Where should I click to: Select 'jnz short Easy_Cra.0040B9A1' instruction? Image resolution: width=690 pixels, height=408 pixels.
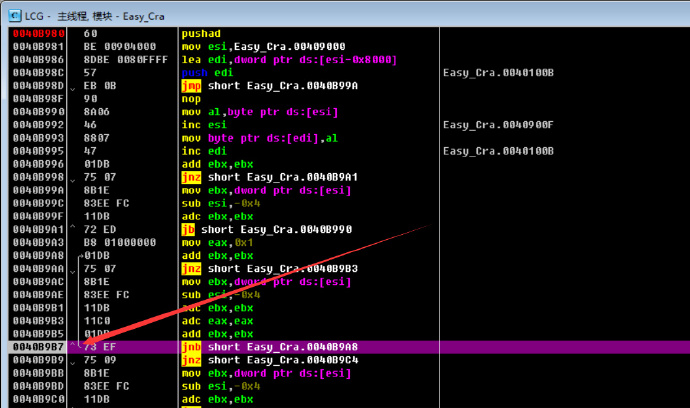[269, 177]
